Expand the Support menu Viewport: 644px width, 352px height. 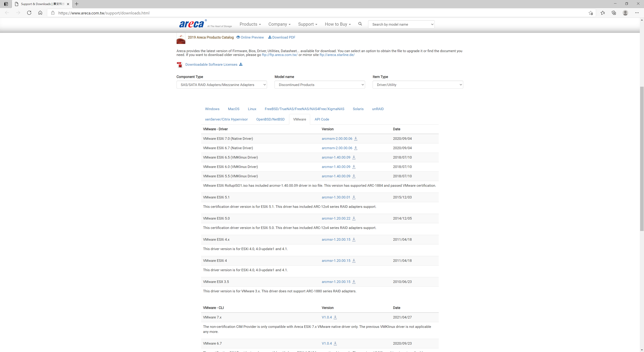[308, 24]
